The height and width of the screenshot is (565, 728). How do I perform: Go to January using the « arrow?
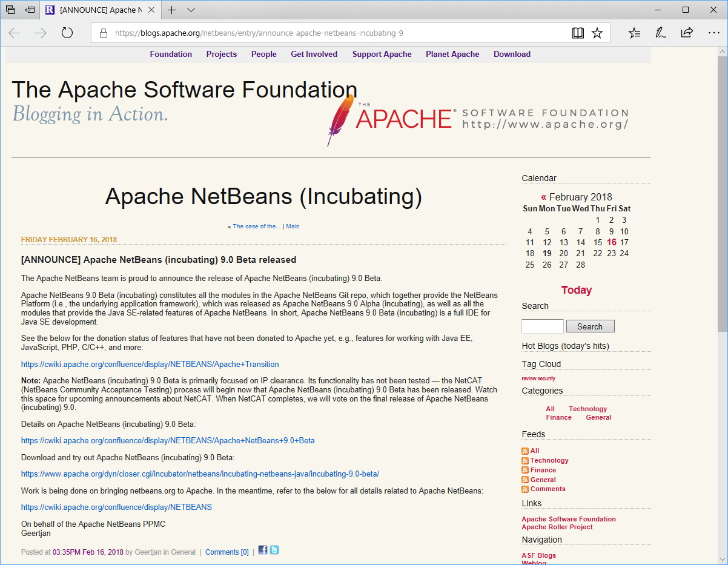[543, 197]
